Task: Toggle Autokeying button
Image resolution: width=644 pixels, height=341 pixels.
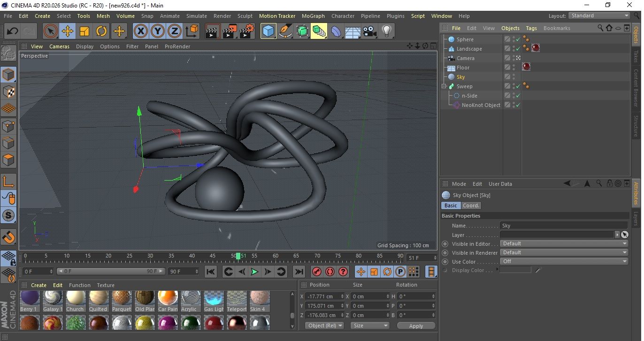Action: tap(330, 272)
